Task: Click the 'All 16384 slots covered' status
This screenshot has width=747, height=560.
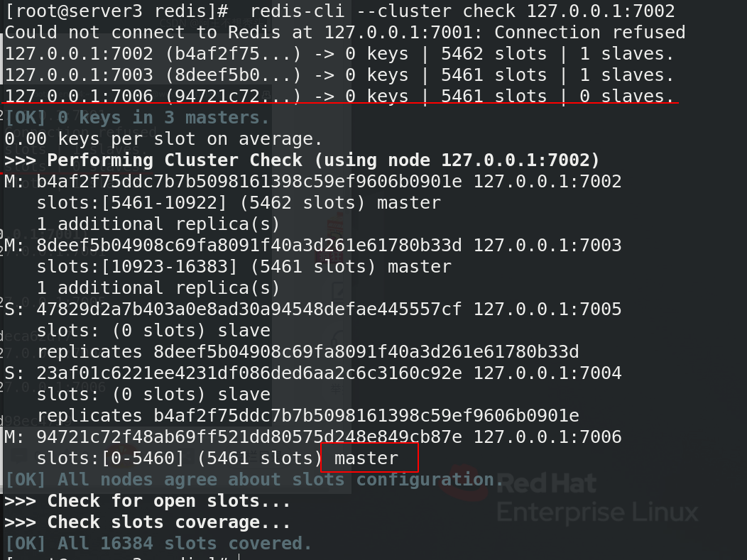Action: coord(158,544)
